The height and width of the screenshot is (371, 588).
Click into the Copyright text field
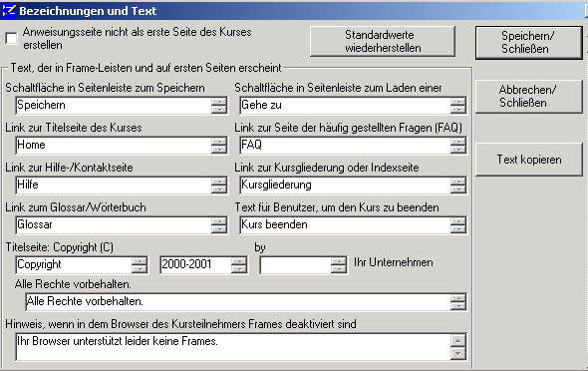[74, 265]
